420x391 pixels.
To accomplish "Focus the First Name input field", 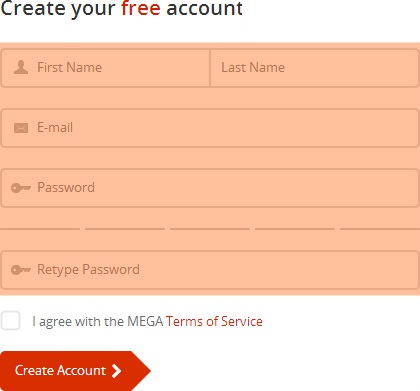I will 105,68.
